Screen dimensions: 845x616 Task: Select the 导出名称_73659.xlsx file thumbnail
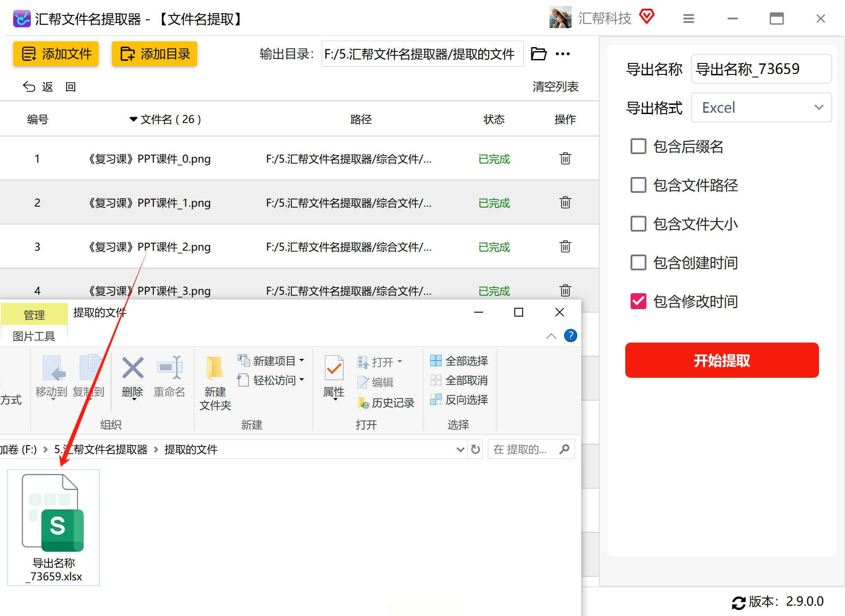[x=53, y=527]
